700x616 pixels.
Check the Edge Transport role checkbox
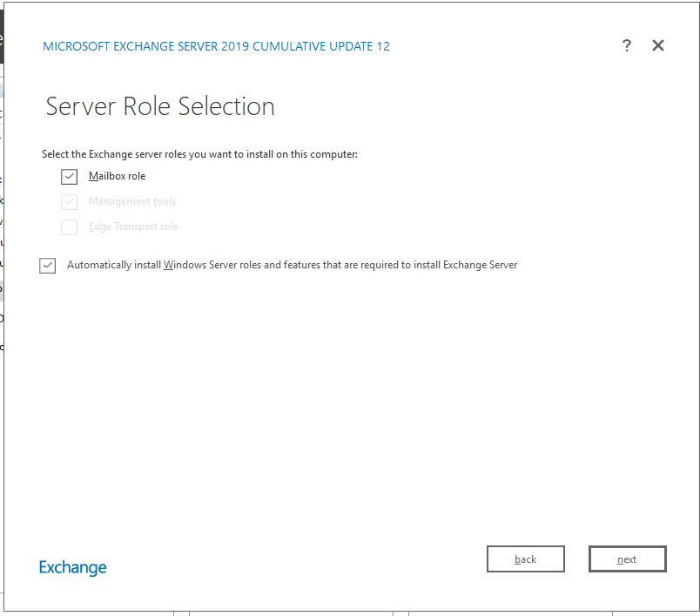pos(69,227)
